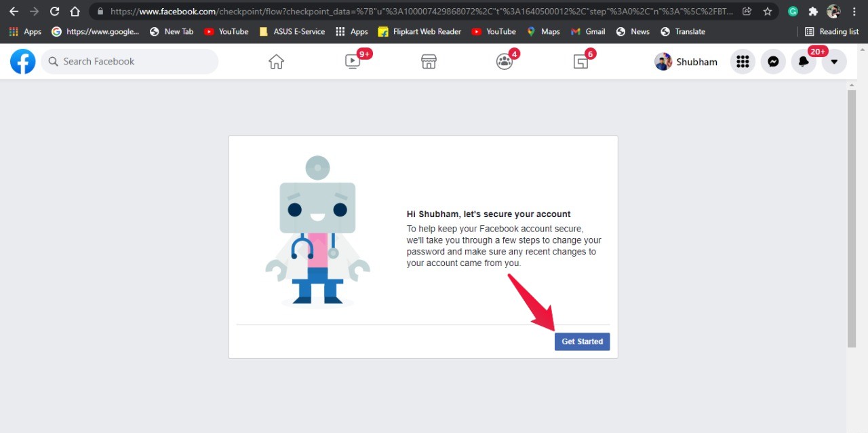Open the New Tab bookmark

[172, 31]
